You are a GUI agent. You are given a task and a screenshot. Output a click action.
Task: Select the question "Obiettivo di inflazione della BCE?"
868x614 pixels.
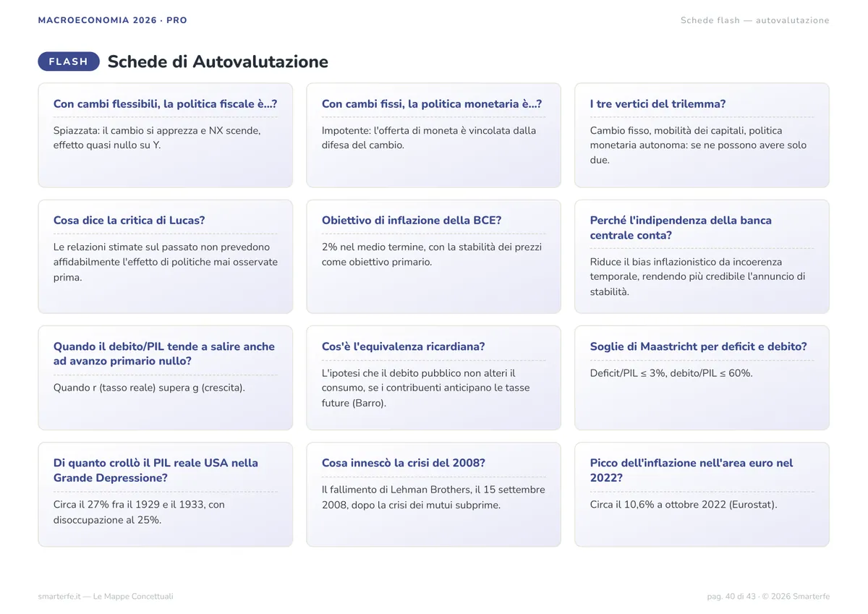[412, 221]
